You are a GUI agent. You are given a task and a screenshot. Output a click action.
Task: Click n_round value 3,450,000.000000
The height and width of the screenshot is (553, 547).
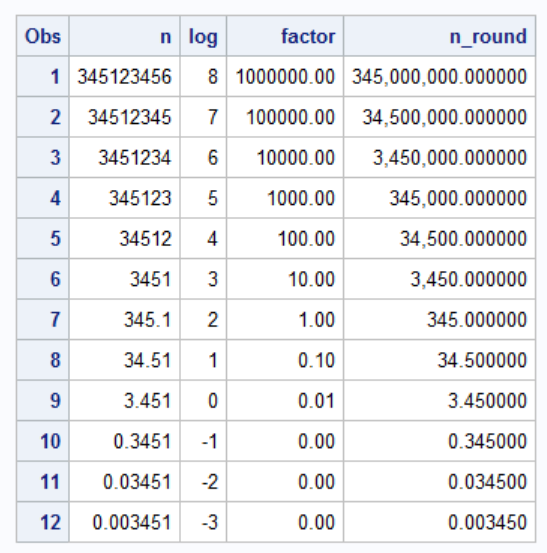pyautogui.click(x=439, y=157)
